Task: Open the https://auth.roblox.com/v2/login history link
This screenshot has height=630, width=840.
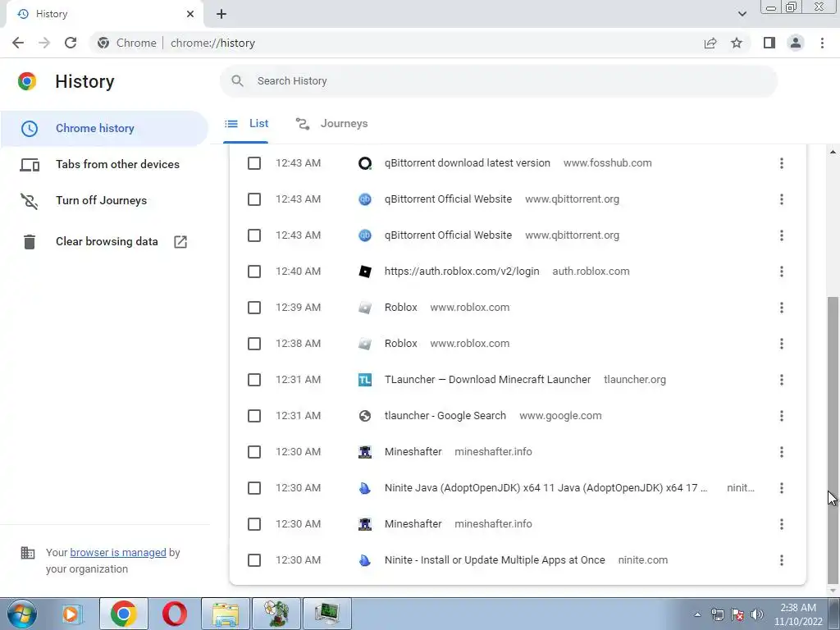Action: click(462, 272)
